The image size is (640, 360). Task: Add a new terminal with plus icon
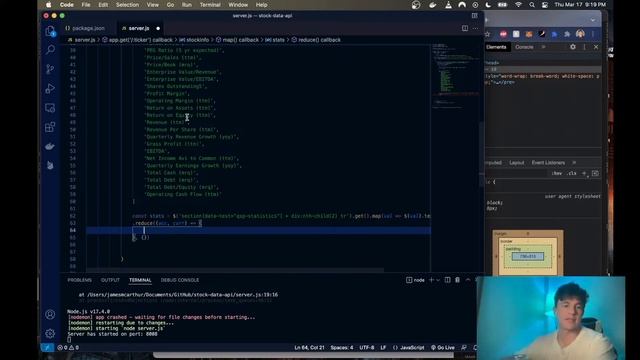point(431,280)
